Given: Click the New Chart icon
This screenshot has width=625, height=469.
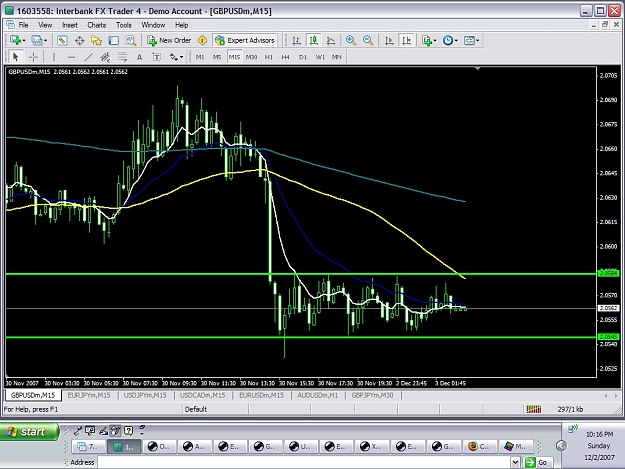Looking at the screenshot, I should [16, 40].
